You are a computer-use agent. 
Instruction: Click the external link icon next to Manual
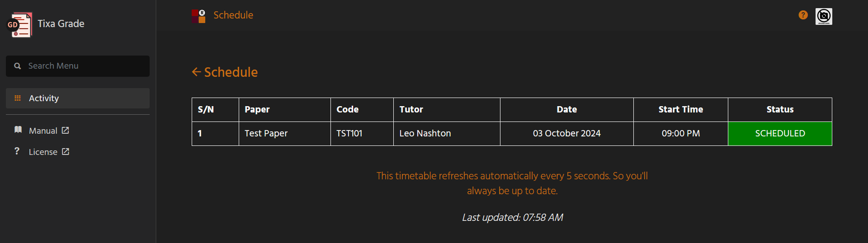tap(66, 130)
